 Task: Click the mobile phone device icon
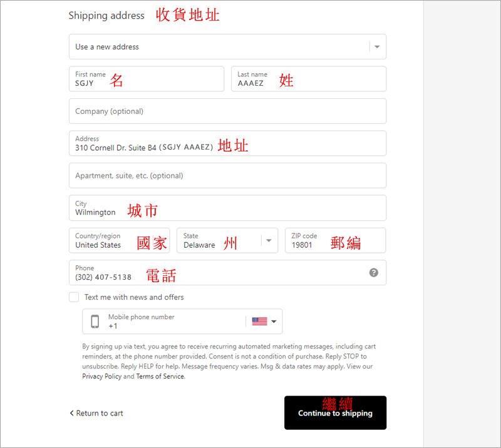click(95, 322)
